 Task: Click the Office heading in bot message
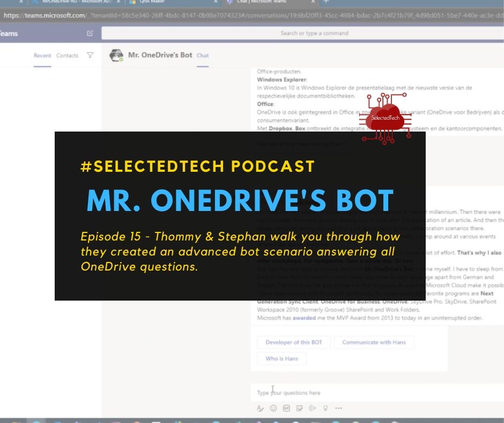click(x=265, y=104)
